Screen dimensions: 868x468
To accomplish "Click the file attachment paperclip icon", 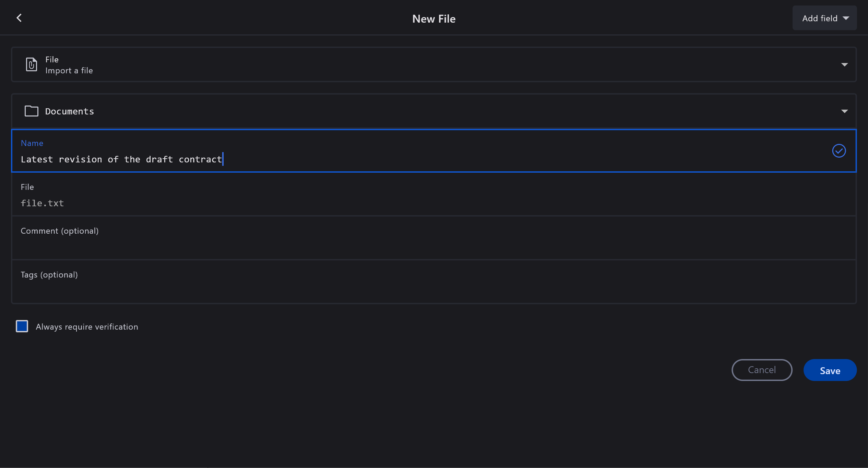I will click(32, 64).
